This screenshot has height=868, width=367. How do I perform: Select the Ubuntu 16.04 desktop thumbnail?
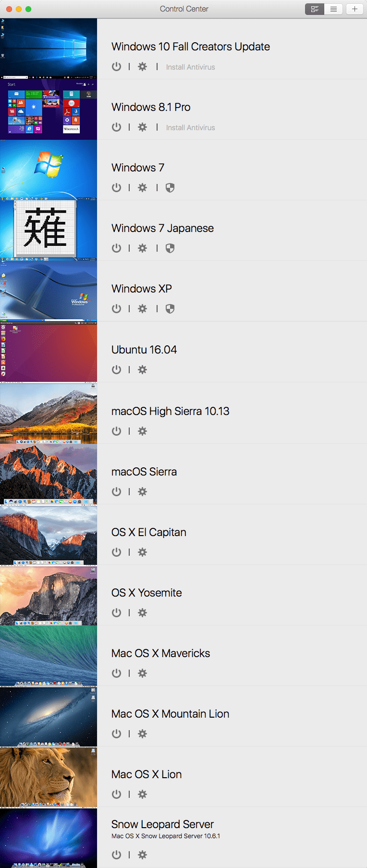[x=49, y=352]
